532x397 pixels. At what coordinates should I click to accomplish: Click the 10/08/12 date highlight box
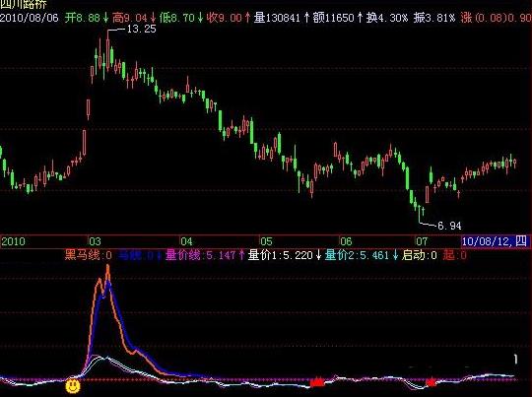click(x=495, y=241)
